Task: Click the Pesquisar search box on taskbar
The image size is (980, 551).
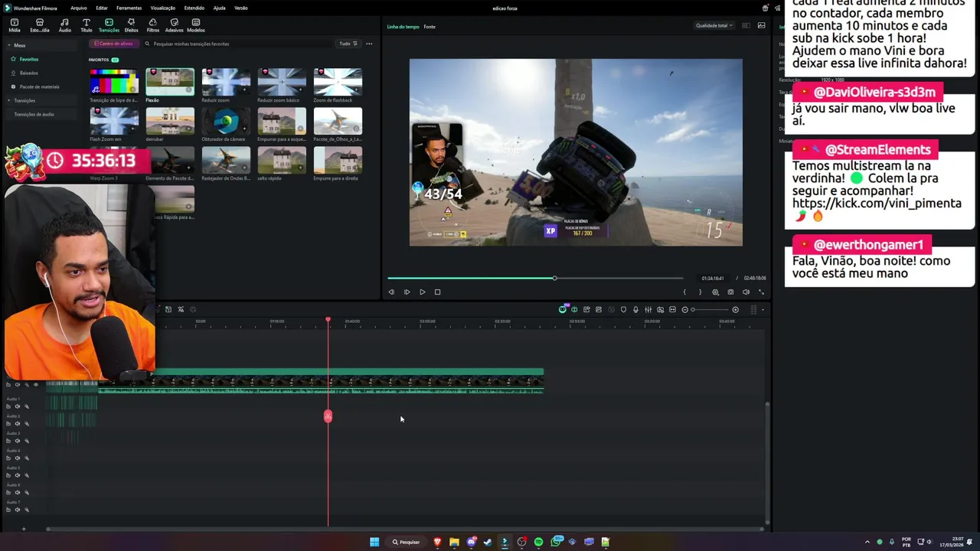Action: [x=407, y=542]
